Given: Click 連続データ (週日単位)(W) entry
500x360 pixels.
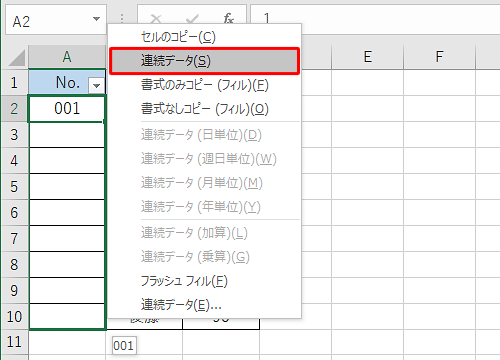Looking at the screenshot, I should pos(204,159).
